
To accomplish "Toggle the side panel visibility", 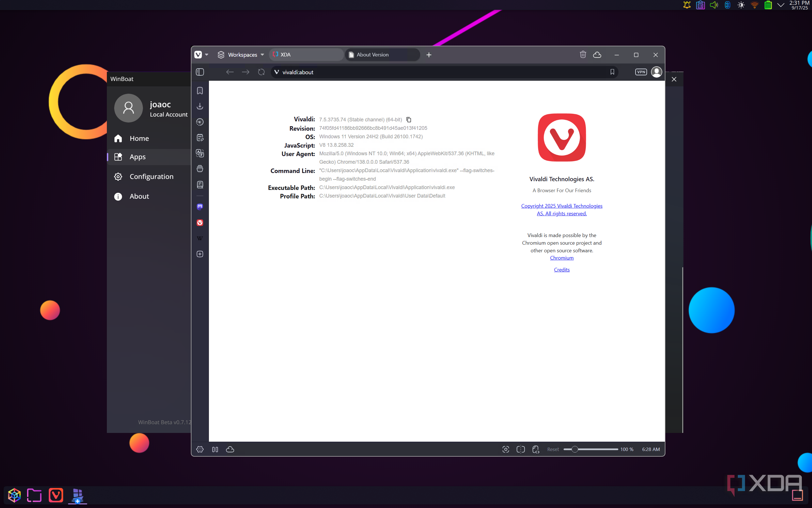I will [x=200, y=72].
